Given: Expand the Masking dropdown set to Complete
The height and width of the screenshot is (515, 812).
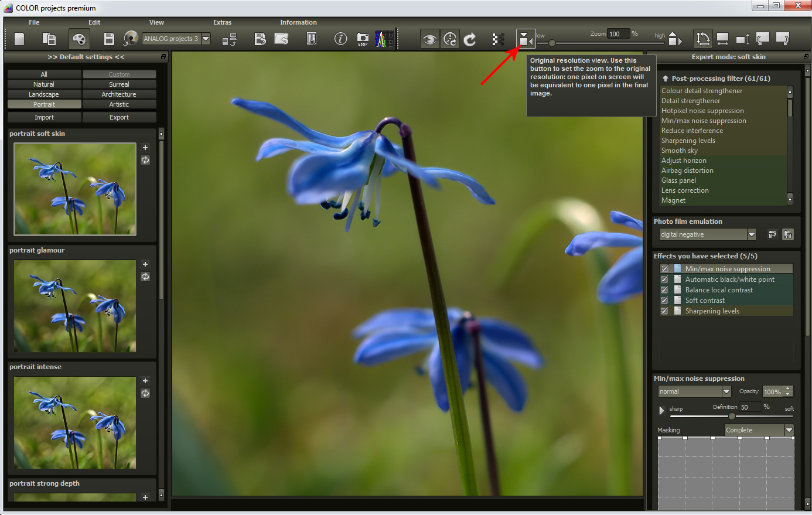Looking at the screenshot, I should click(789, 430).
